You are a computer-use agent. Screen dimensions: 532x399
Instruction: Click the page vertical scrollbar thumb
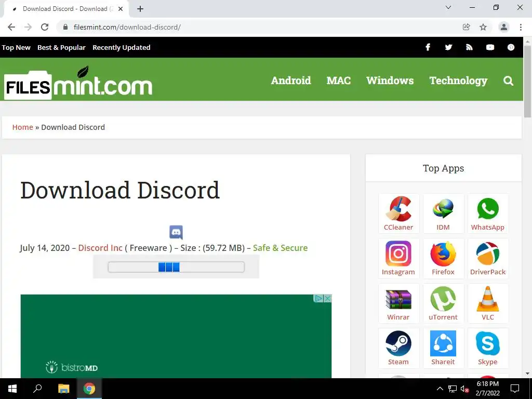[528, 82]
